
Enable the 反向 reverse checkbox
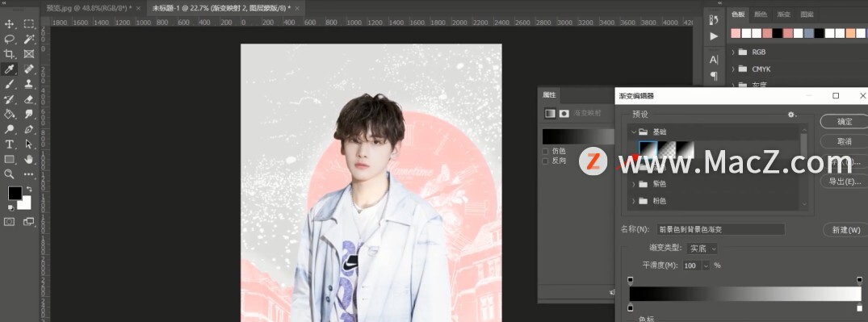point(545,161)
